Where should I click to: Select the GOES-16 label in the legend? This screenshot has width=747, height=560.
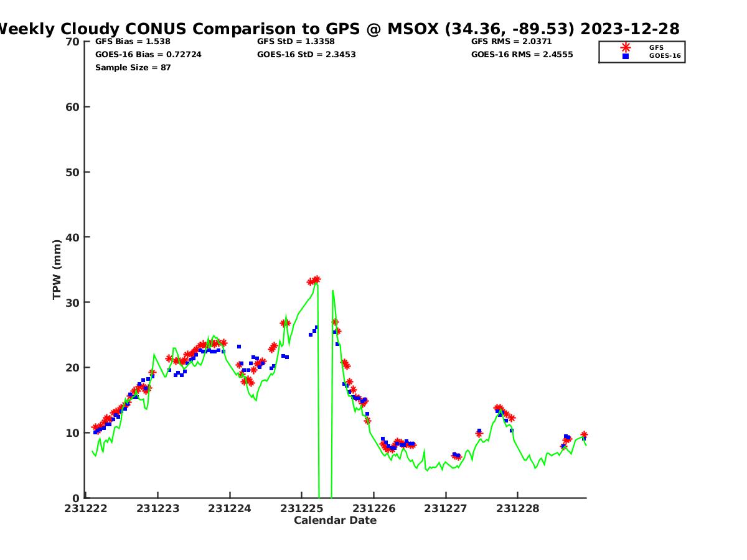664,56
